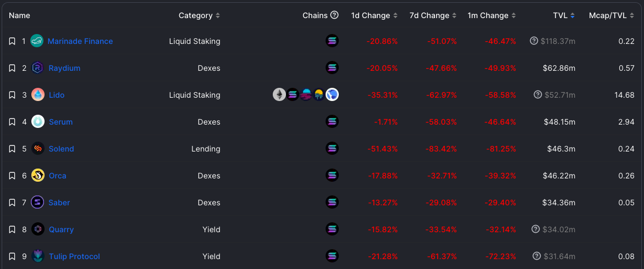Click the Solana chain icon in Raydium row

click(332, 68)
